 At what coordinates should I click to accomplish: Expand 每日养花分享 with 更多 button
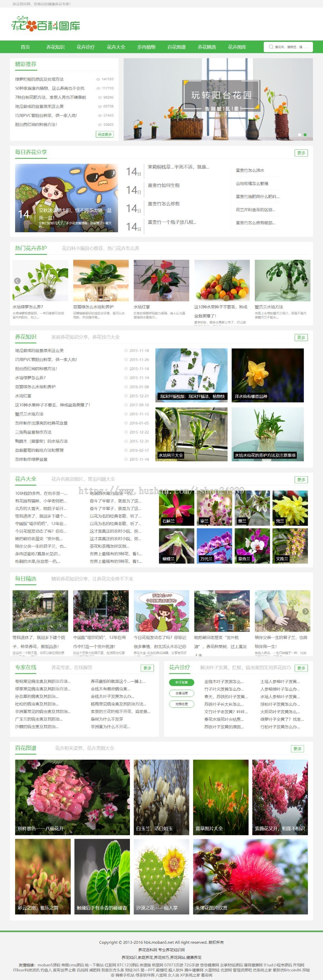click(x=301, y=153)
